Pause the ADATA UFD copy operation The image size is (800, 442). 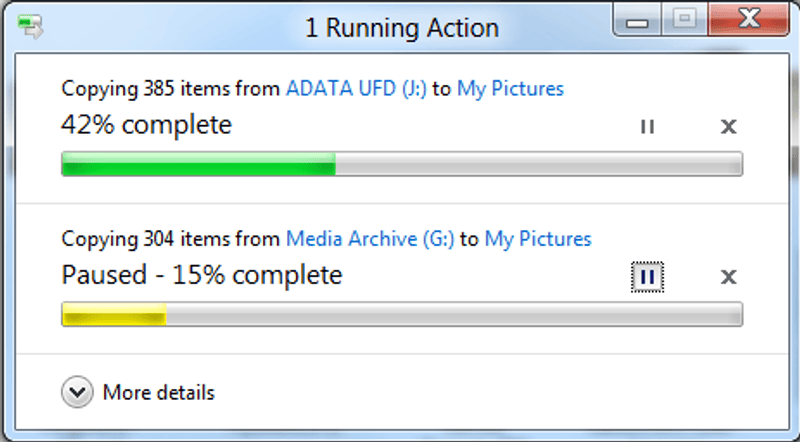tap(647, 126)
